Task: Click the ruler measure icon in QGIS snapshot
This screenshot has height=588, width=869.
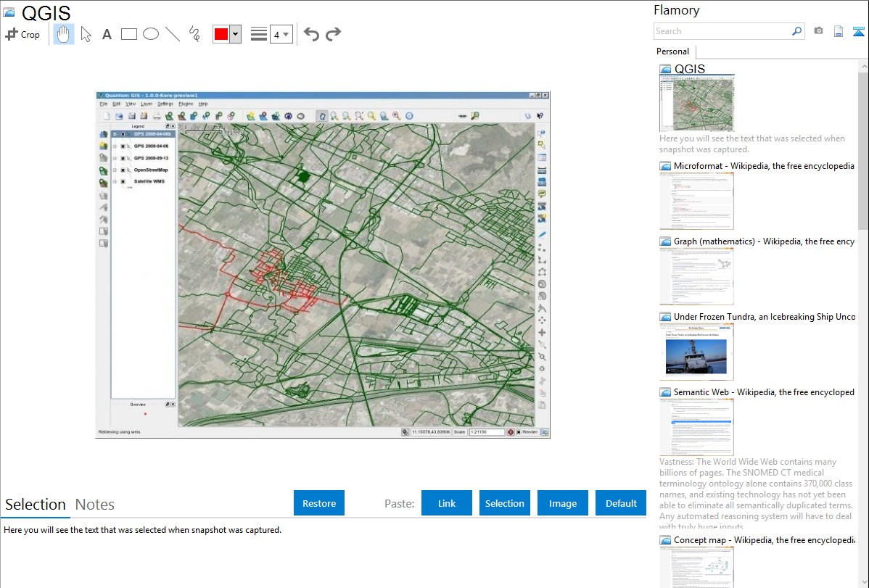Action: coord(462,116)
